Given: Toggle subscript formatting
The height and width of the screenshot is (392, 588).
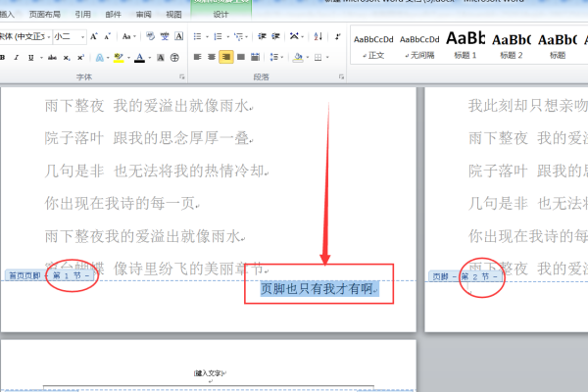Looking at the screenshot, I should coord(67,58).
